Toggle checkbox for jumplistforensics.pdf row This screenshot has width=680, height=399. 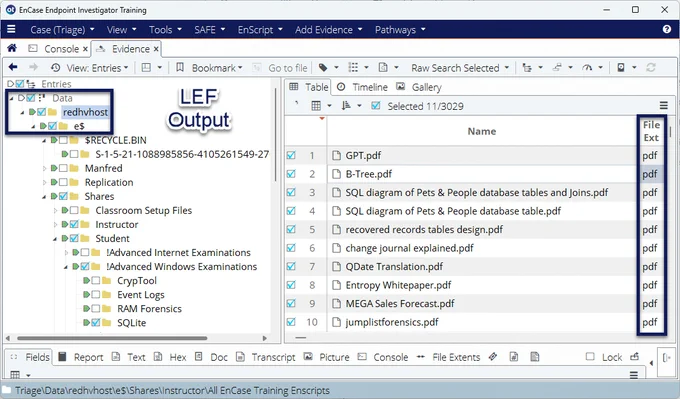[x=291, y=322]
